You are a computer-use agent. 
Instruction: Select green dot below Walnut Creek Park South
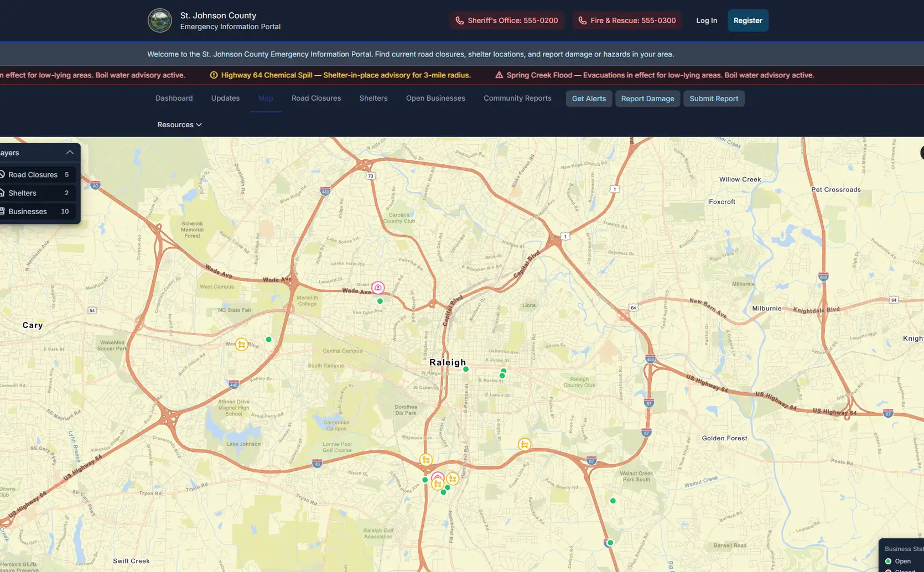(x=612, y=501)
